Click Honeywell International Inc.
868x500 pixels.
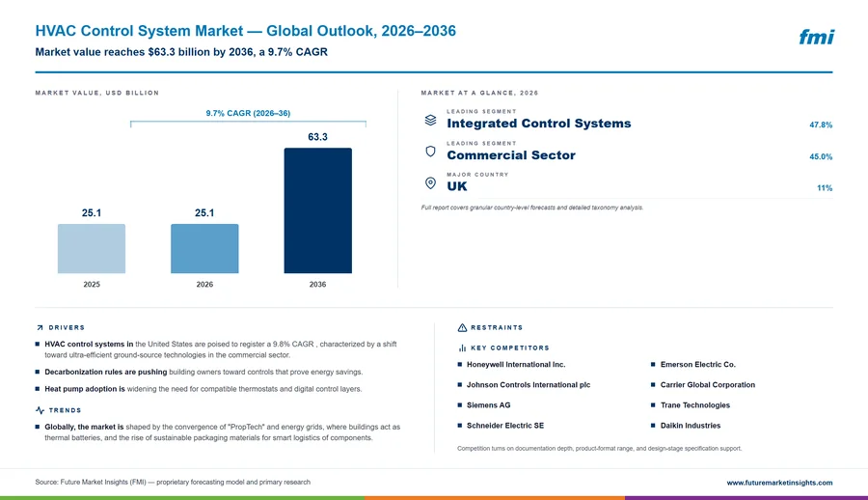[516, 365]
